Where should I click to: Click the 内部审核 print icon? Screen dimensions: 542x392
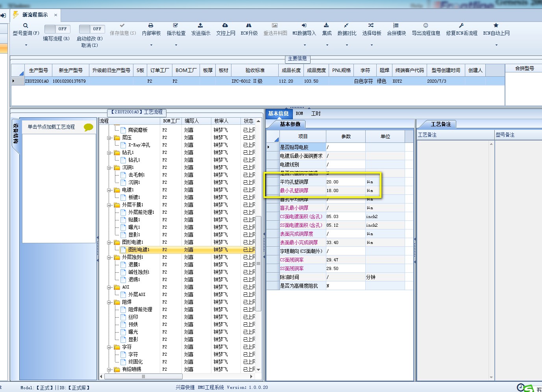[151, 25]
